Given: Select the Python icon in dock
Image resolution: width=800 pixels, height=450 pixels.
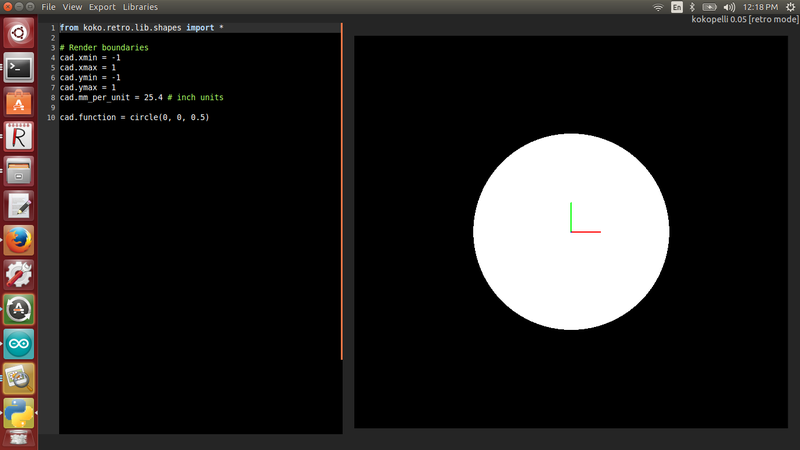Looking at the screenshot, I should (19, 413).
